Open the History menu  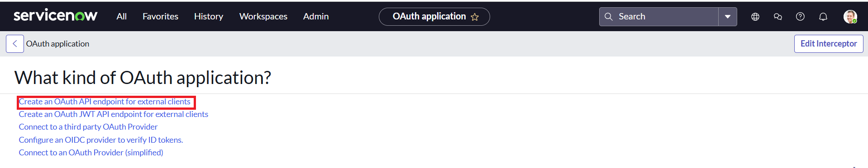coord(209,16)
